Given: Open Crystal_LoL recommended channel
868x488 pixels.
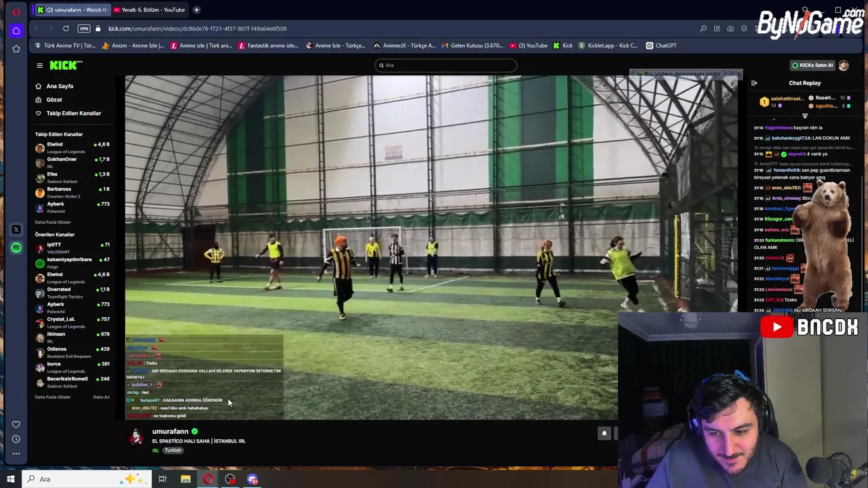Looking at the screenshot, I should (72, 322).
